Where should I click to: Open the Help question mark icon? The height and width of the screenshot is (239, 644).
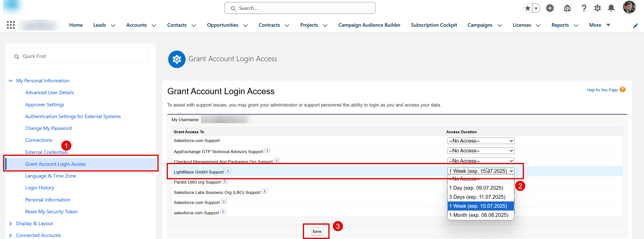(584, 8)
